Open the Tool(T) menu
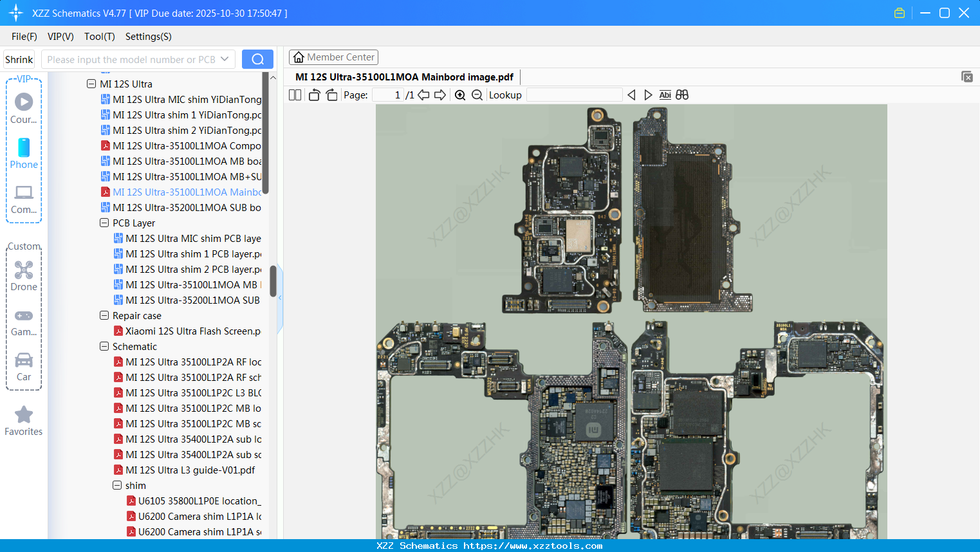 point(99,37)
